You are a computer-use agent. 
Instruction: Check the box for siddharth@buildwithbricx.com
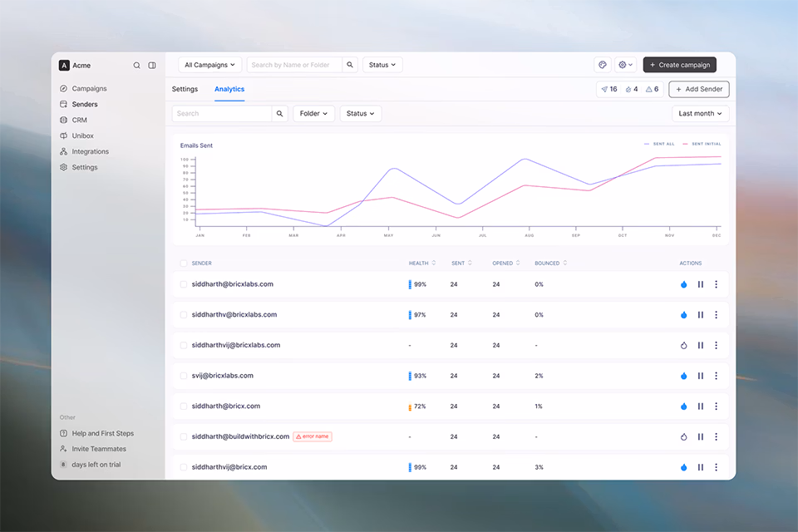tap(183, 436)
